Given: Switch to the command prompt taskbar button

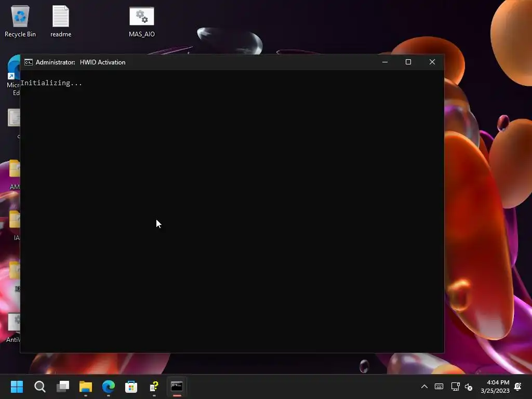Looking at the screenshot, I should pos(177,387).
